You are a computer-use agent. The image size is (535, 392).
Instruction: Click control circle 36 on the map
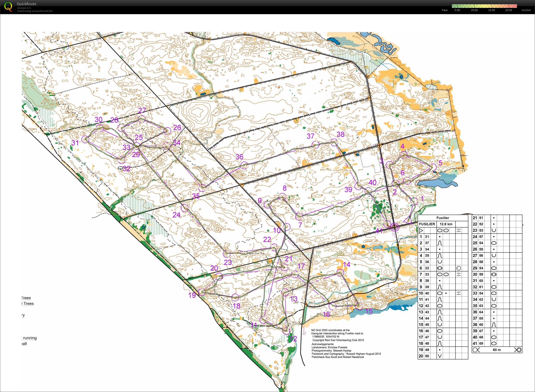click(244, 165)
